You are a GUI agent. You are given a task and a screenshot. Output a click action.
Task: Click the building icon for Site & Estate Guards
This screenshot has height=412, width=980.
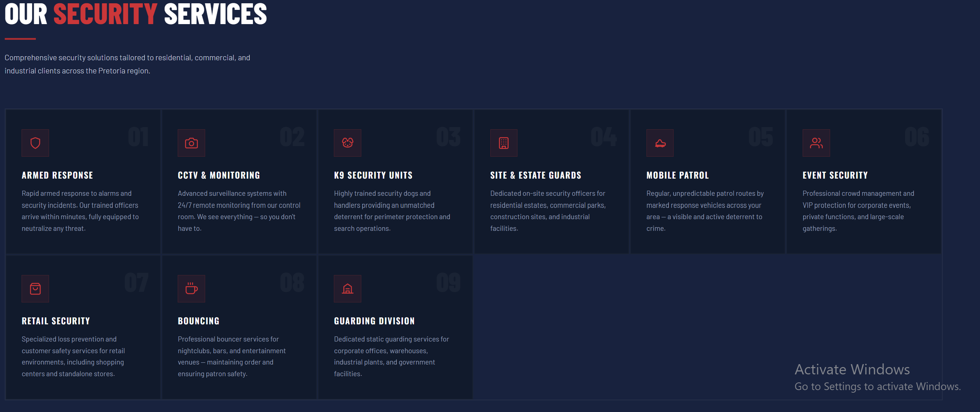504,143
